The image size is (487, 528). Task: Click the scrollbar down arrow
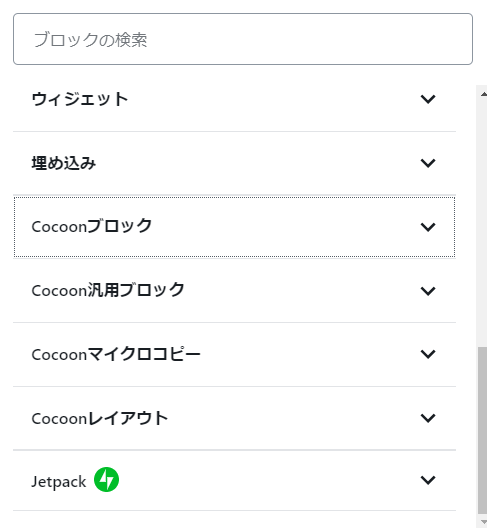click(483, 522)
